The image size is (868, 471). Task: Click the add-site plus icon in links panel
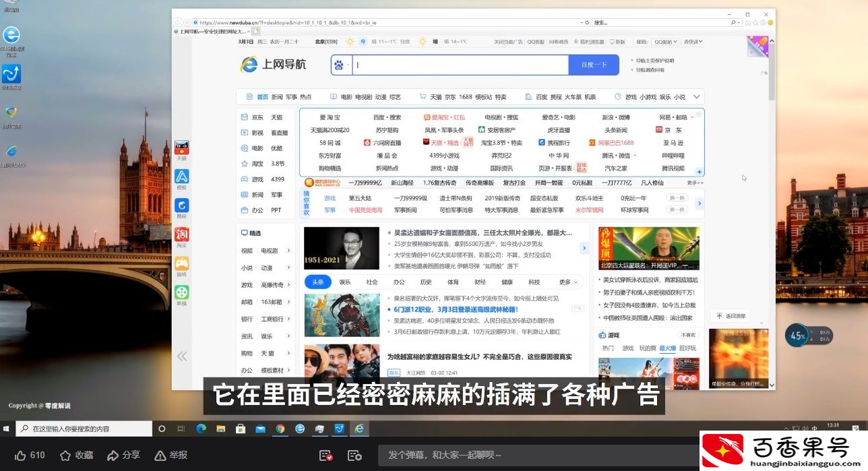[700, 172]
